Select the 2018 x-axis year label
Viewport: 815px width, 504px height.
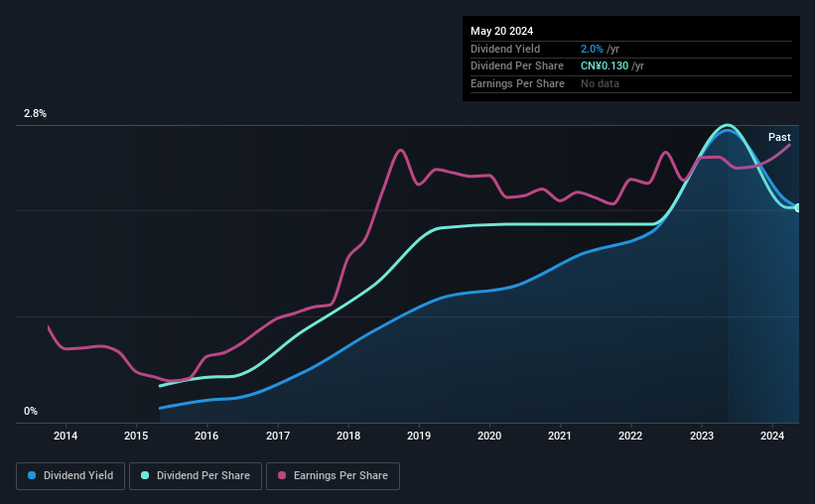(348, 437)
